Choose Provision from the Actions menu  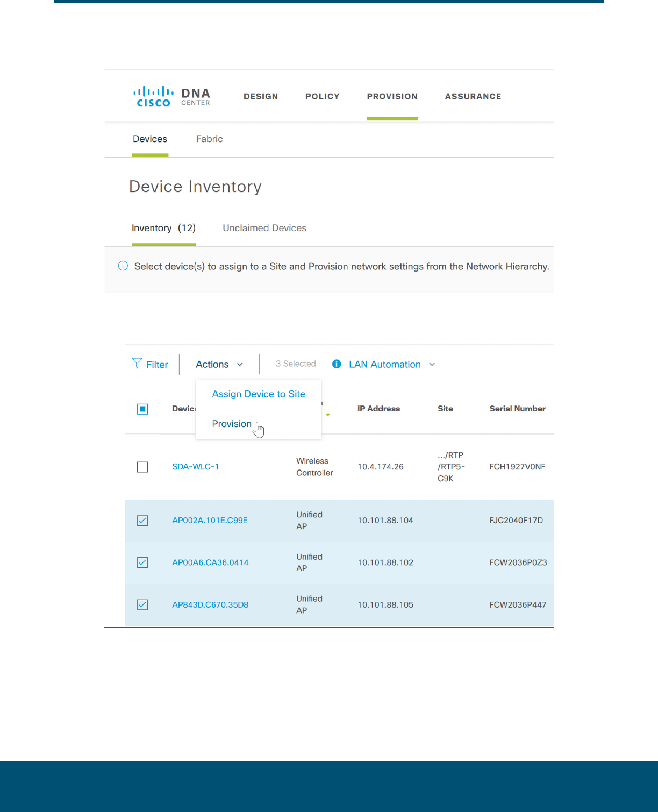point(232,424)
